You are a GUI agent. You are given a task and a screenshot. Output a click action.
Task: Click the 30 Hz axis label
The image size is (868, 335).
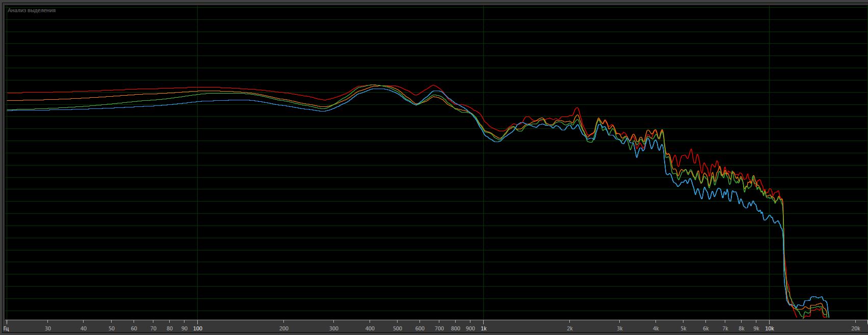[48, 328]
